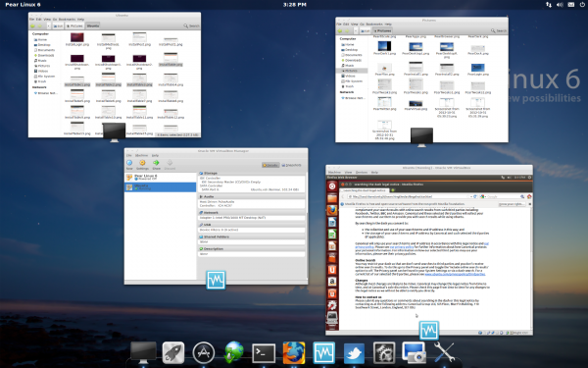Collapse the Description section in VirtualBox details
The width and height of the screenshot is (588, 368).
[x=213, y=248]
